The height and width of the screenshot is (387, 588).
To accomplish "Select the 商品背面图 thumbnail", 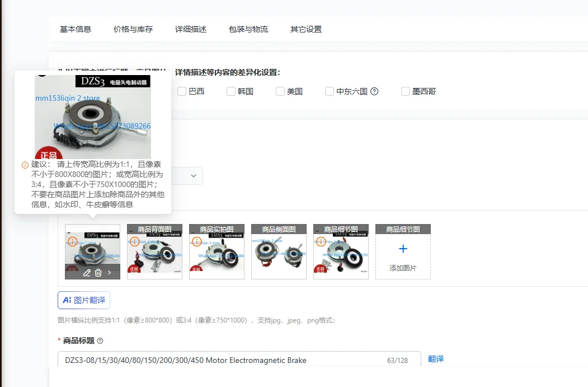I will pos(154,252).
